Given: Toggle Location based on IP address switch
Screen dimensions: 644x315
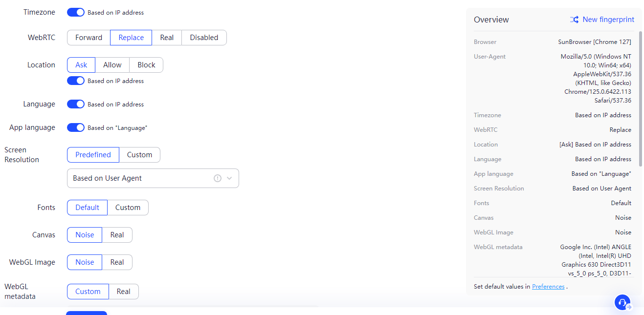Looking at the screenshot, I should 76,81.
